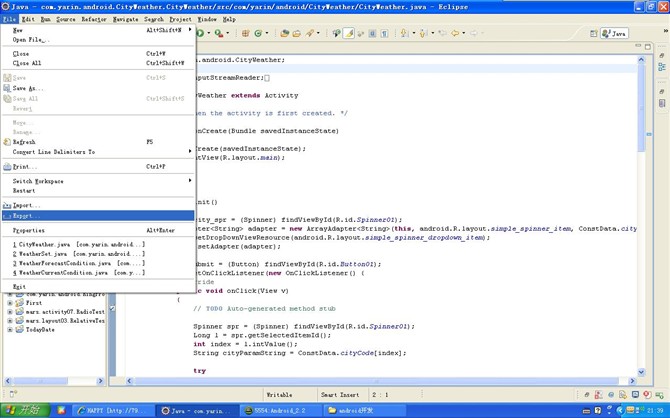
Task: Expand the First project node
Action: 10,303
